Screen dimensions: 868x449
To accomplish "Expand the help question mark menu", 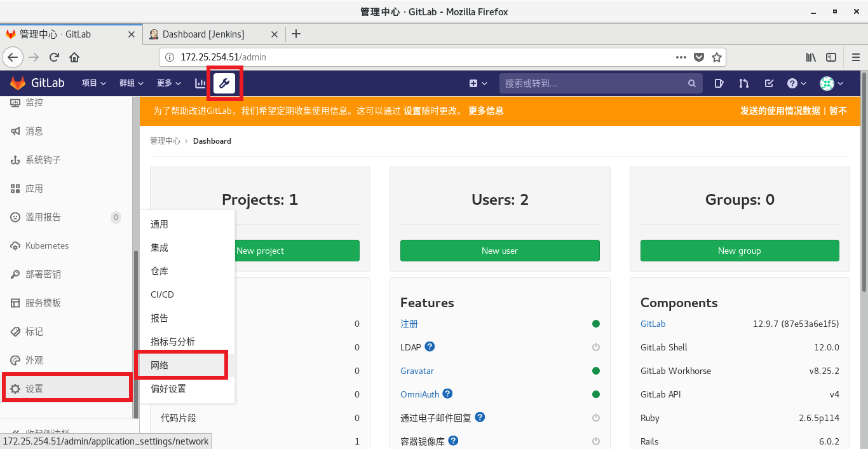I will 796,83.
